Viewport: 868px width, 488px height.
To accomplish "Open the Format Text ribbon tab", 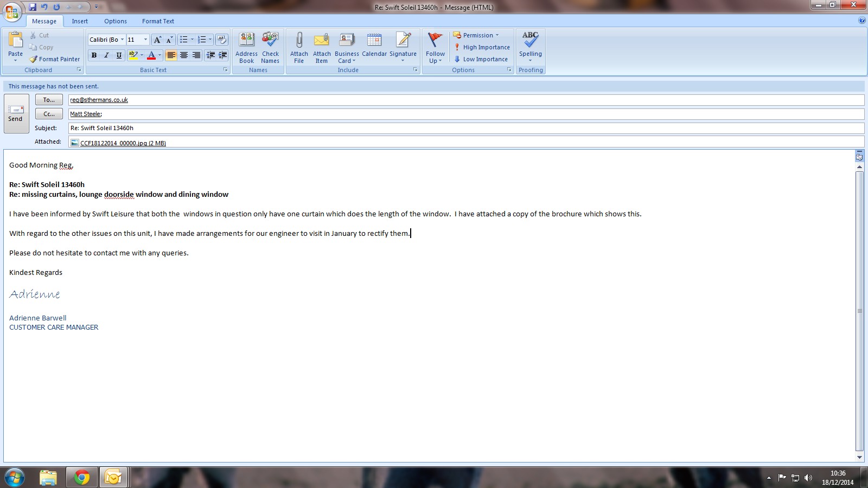I will 158,21.
